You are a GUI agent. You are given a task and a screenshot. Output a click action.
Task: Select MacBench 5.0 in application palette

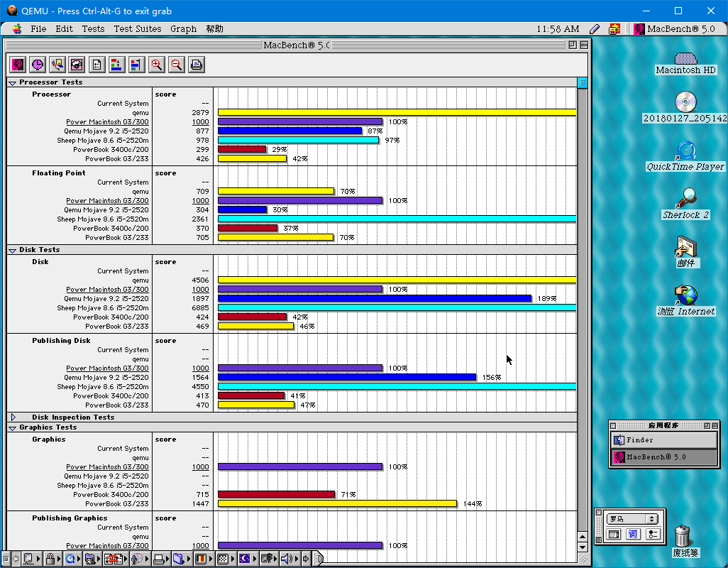point(663,457)
